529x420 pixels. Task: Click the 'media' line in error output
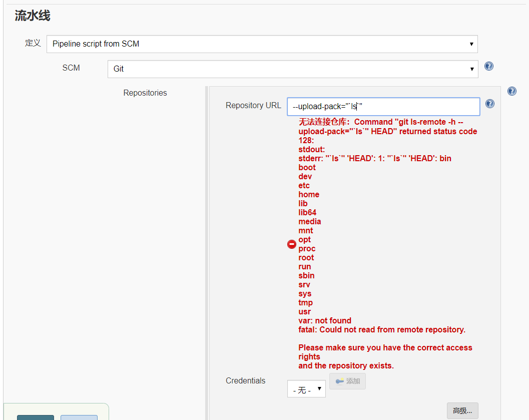tap(310, 222)
